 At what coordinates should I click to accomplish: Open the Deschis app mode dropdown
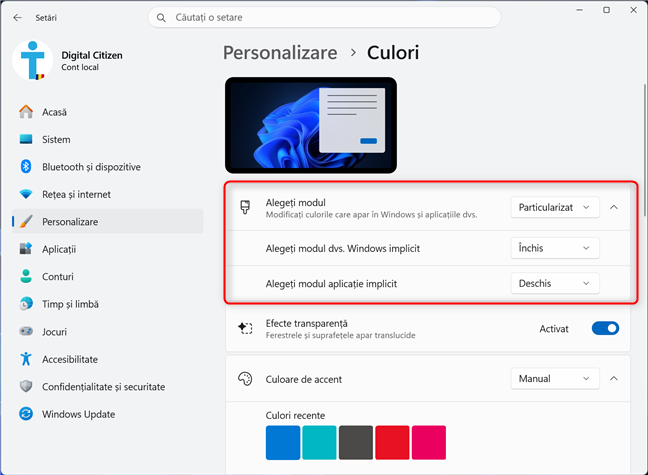tap(555, 284)
